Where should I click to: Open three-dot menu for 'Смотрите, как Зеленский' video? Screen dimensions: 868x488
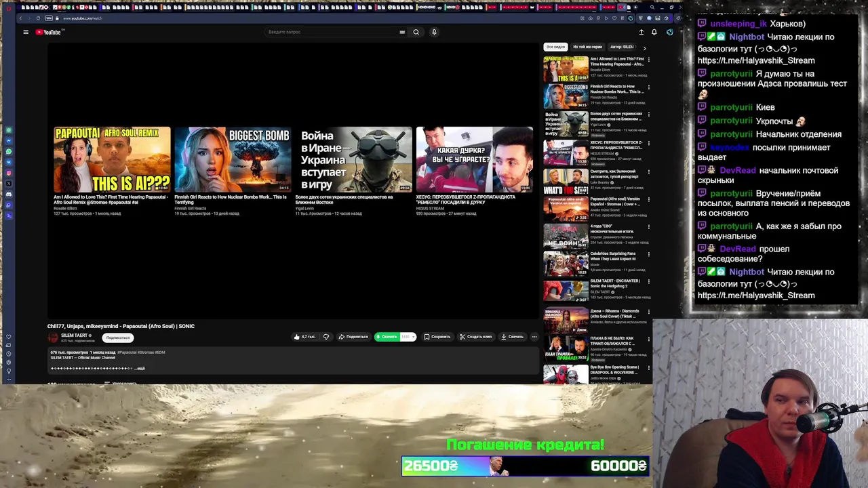(x=649, y=171)
